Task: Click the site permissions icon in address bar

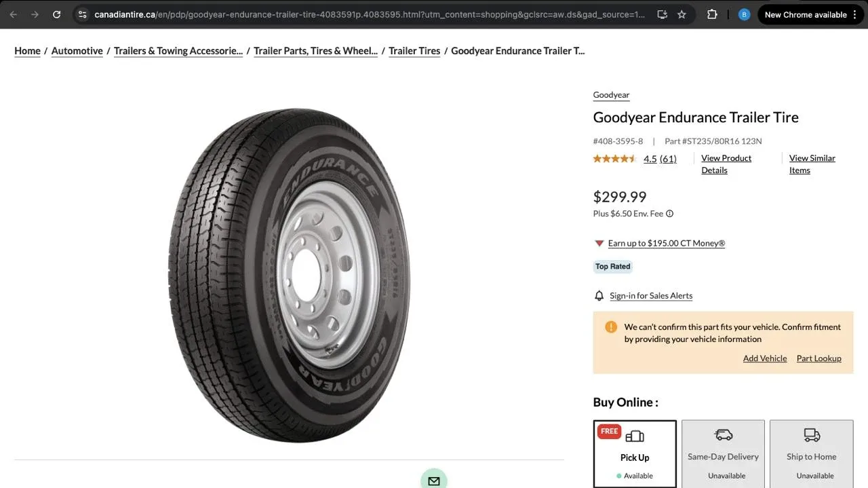Action: [81, 14]
